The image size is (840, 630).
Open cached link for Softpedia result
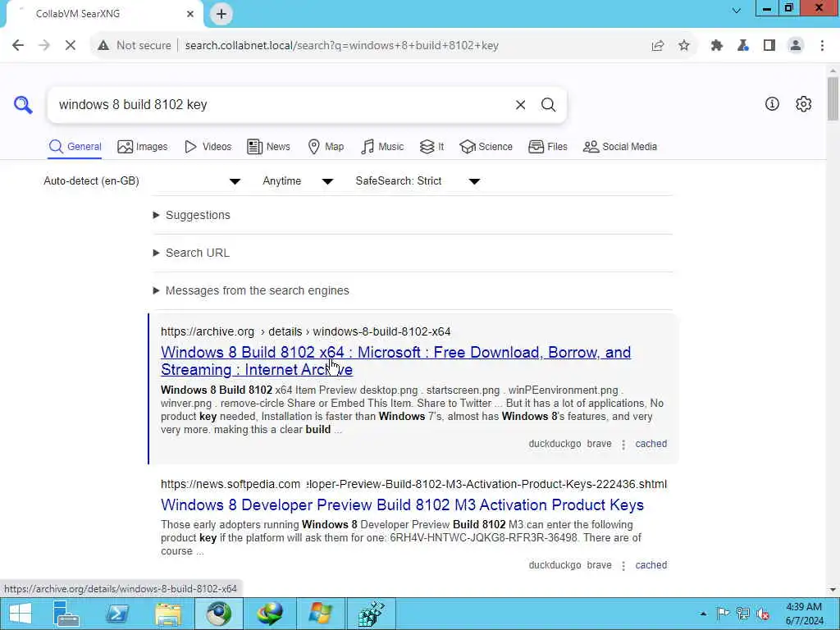(x=651, y=565)
